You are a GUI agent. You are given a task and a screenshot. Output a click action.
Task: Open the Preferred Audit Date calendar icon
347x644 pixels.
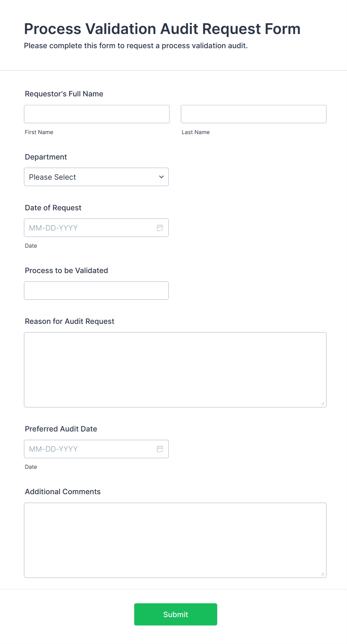pyautogui.click(x=160, y=449)
